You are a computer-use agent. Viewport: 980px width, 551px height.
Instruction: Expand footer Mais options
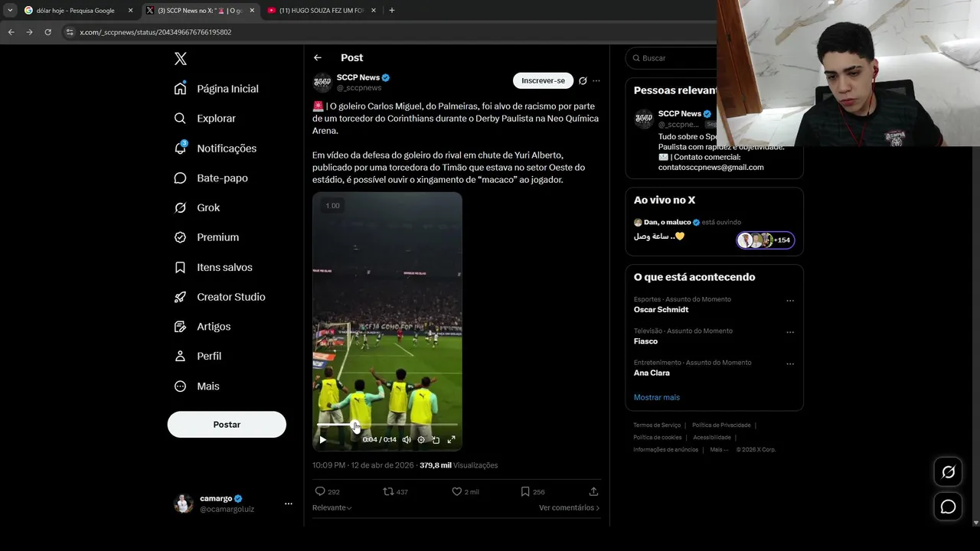(x=717, y=450)
